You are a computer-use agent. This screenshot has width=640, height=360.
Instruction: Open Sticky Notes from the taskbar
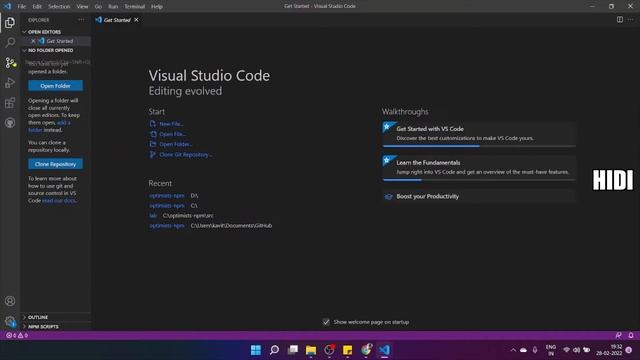[347, 350]
